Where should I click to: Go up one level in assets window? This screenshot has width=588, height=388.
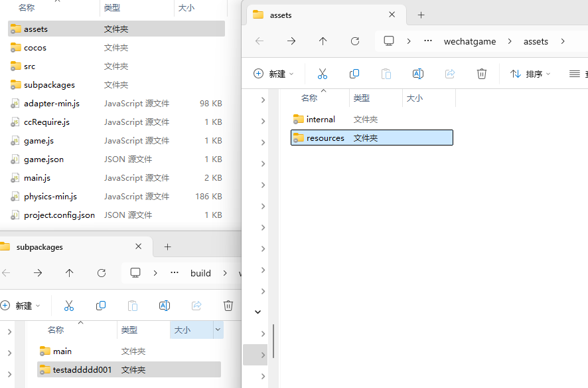click(x=323, y=41)
